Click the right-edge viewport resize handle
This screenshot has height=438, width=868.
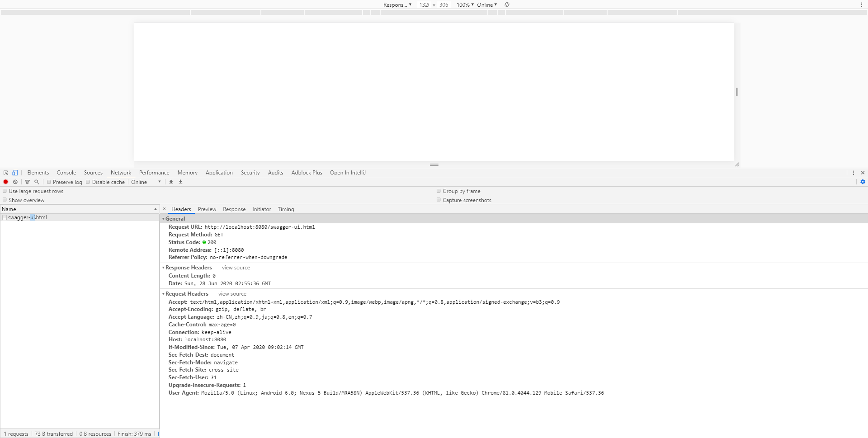click(x=737, y=92)
